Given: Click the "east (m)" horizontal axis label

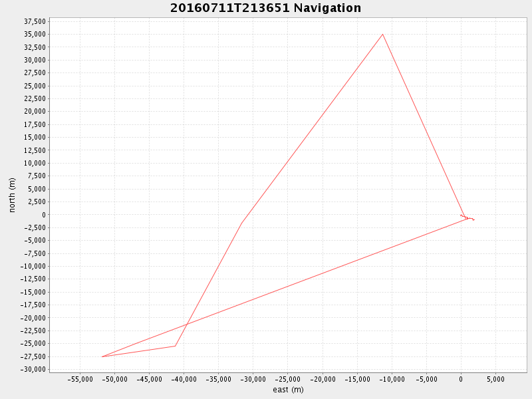Looking at the screenshot, I should [288, 390].
